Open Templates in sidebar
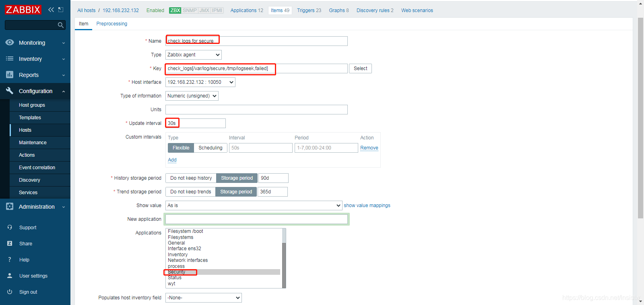 click(x=30, y=118)
